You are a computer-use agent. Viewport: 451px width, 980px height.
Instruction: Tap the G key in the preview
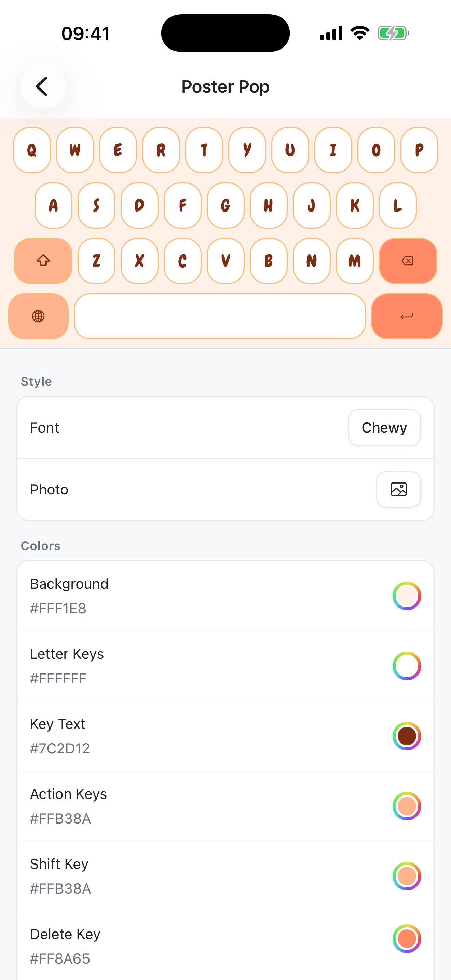coord(225,205)
